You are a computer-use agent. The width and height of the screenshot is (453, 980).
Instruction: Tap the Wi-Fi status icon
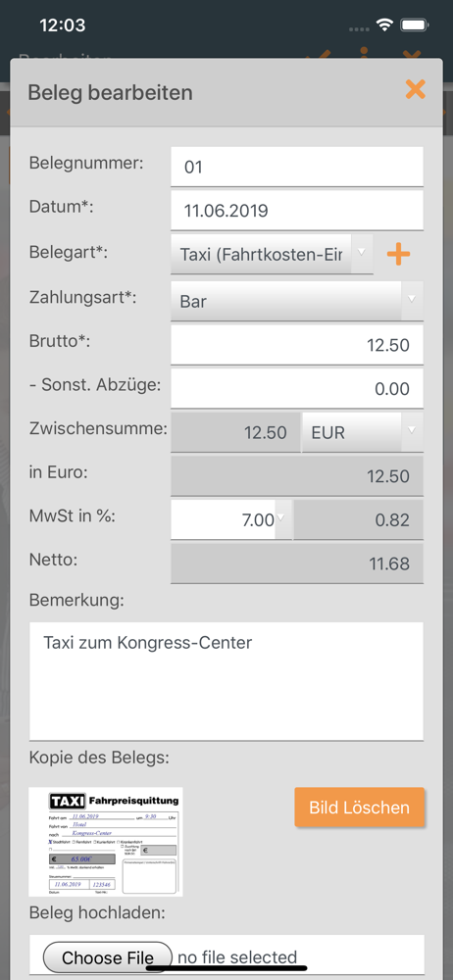384,25
